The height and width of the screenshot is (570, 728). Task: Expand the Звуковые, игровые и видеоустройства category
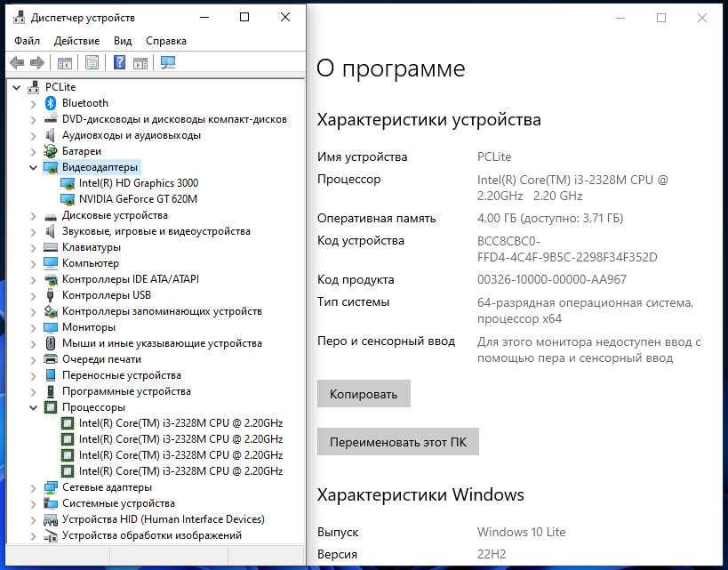33,231
